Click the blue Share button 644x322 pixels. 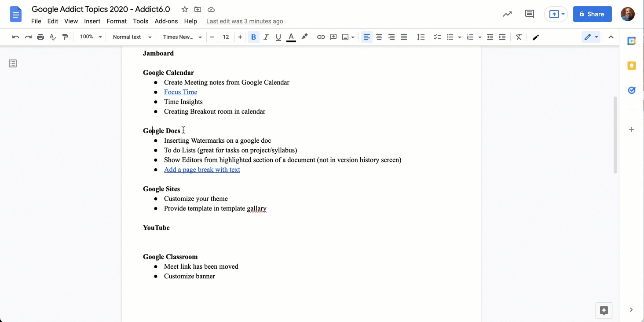[x=592, y=14]
